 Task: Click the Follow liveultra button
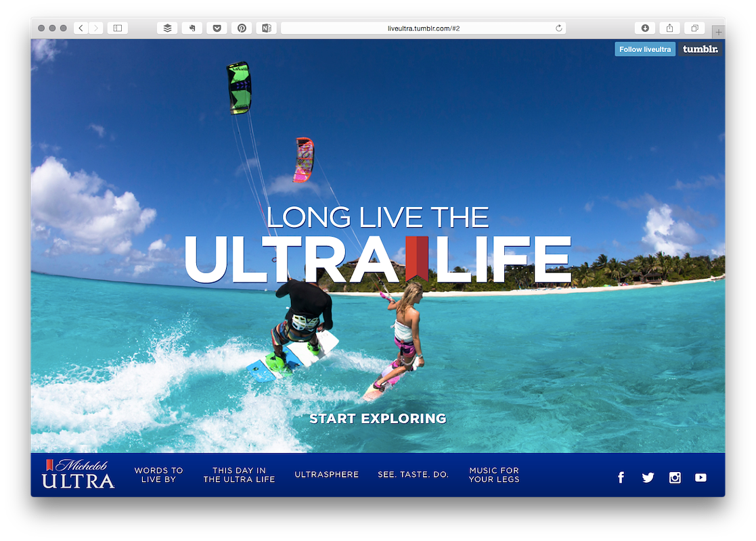(x=644, y=49)
